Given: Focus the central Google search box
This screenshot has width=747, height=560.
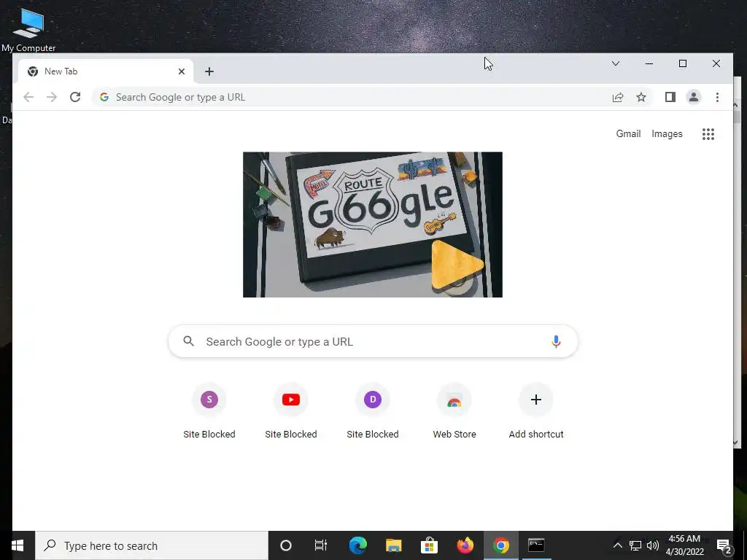Looking at the screenshot, I should click(x=373, y=341).
